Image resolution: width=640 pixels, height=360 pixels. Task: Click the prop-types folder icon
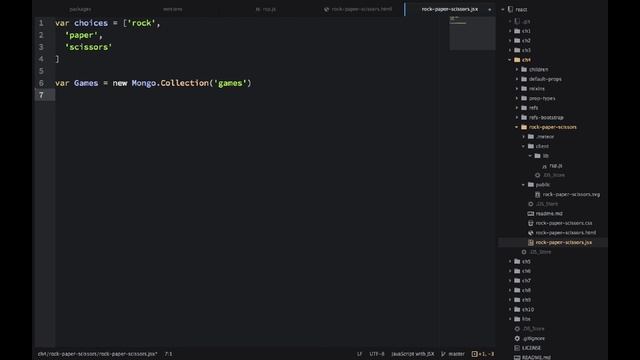[524, 98]
